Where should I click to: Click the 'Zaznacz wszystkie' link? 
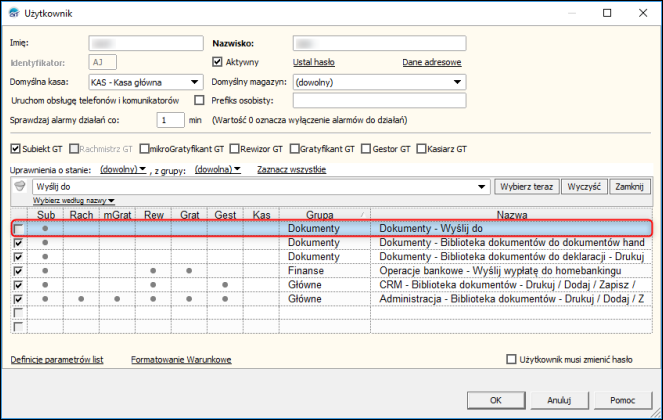[x=291, y=169]
